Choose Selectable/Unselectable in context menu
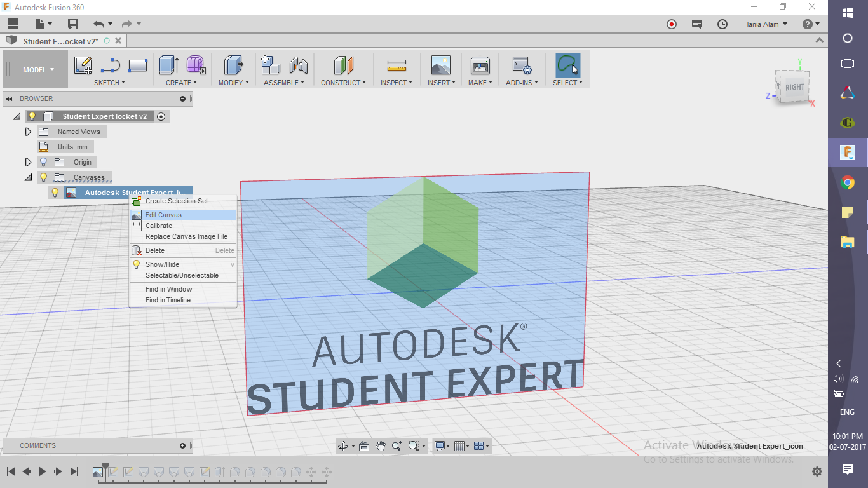The width and height of the screenshot is (868, 488). coord(183,275)
